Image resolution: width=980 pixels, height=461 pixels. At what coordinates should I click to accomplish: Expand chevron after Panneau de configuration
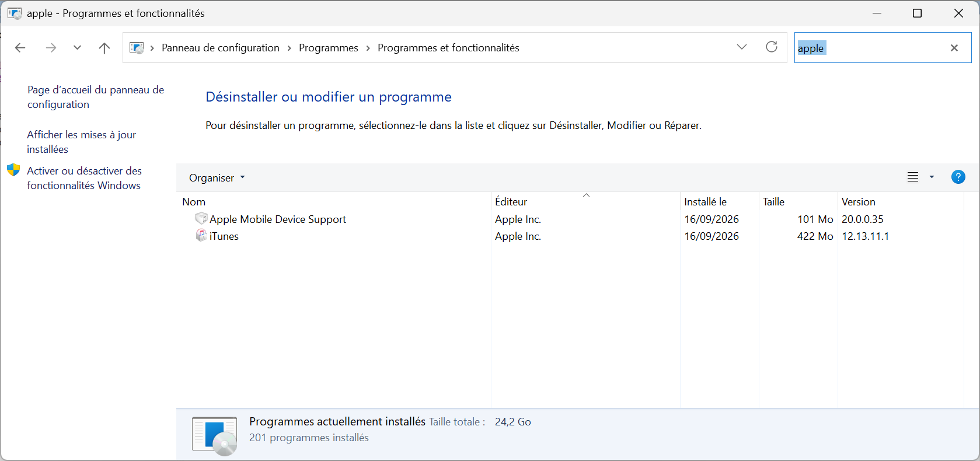click(x=289, y=48)
